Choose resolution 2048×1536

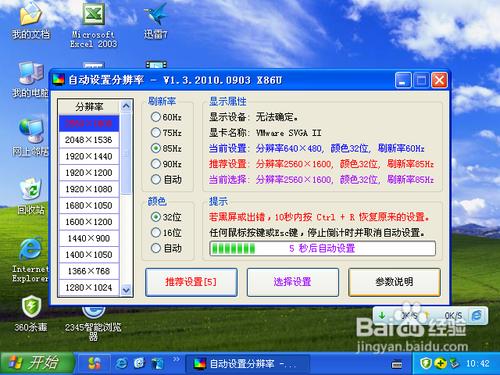click(x=89, y=140)
